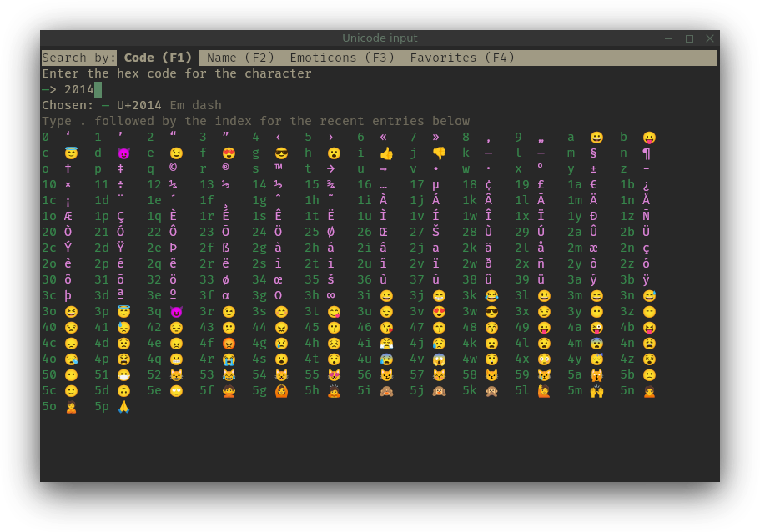The image size is (760, 532).
Task: Choose the inverted question mark at 1b
Action: [646, 186]
